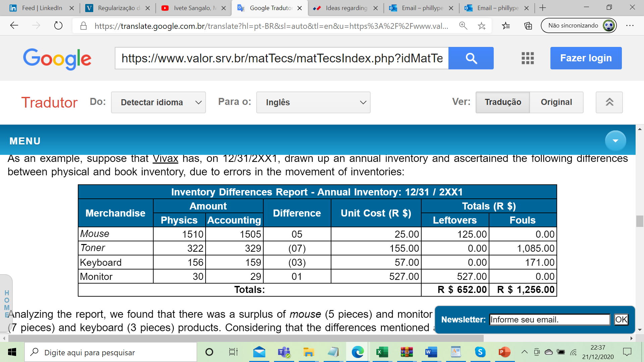Open the Inglês target language dropdown
Screen dimensions: 644x362
point(313,102)
